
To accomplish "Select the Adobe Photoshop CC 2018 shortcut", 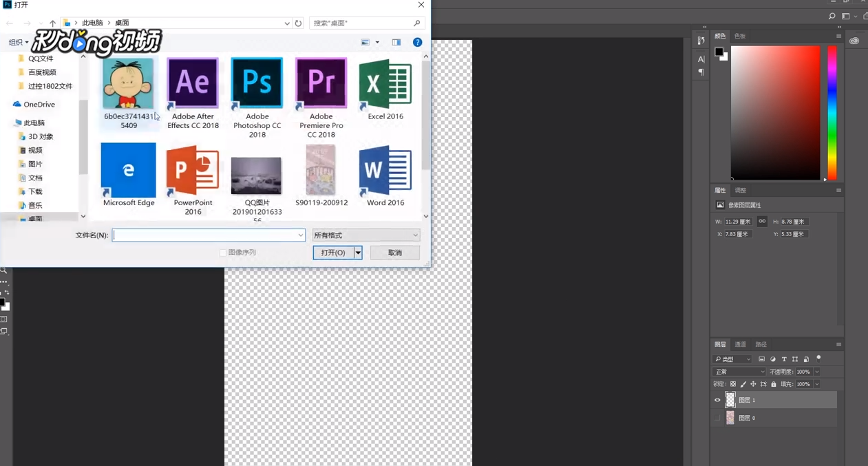I will 257,97.
